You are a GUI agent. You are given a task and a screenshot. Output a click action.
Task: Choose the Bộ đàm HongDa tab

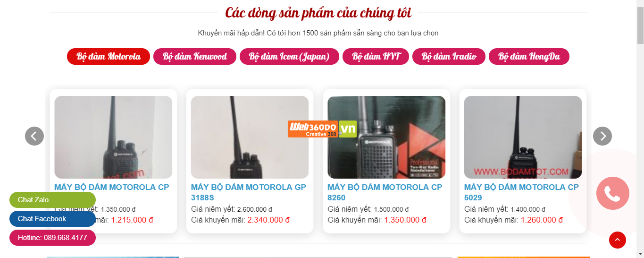click(529, 57)
